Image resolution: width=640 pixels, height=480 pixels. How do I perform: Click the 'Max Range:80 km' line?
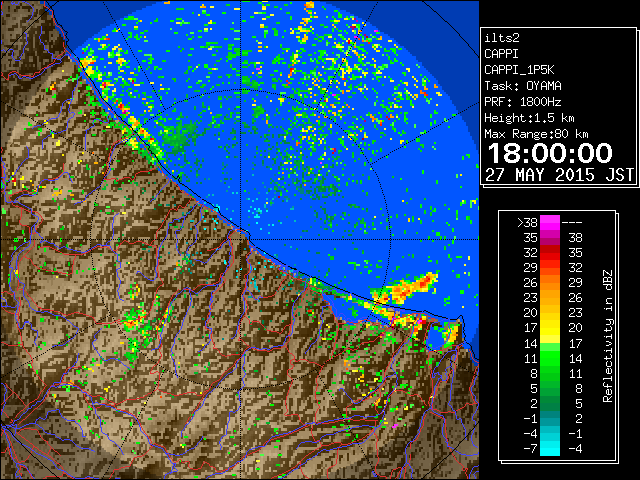[x=536, y=134]
